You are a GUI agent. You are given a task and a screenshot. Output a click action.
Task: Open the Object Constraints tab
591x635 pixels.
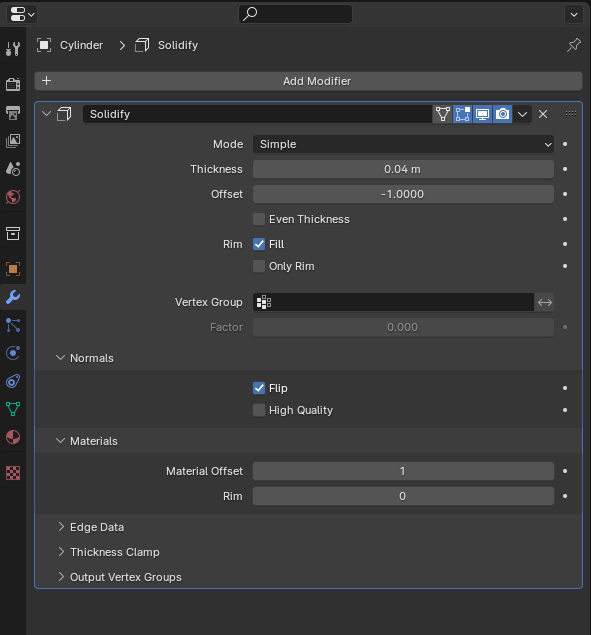13,381
